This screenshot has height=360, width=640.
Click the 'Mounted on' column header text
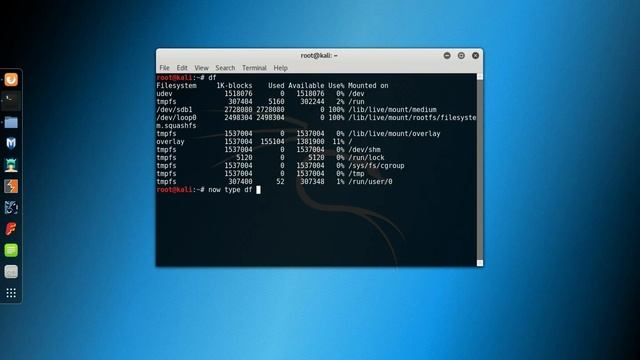[368, 86]
